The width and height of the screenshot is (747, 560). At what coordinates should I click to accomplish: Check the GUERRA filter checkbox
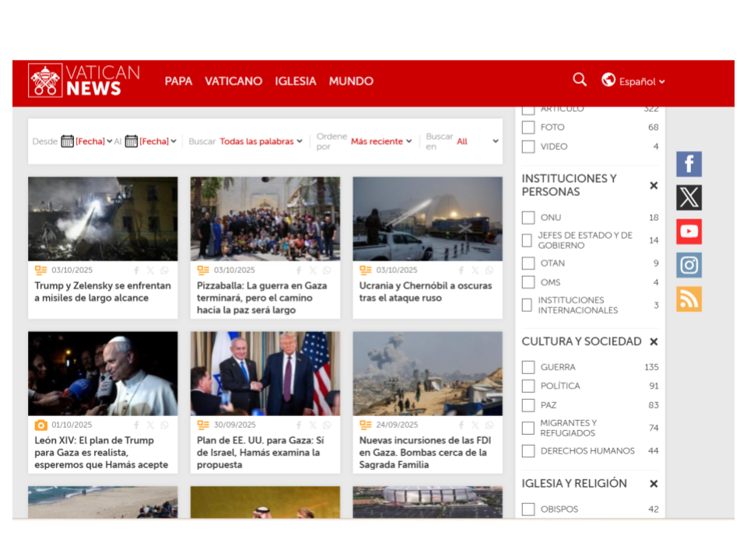[528, 367]
